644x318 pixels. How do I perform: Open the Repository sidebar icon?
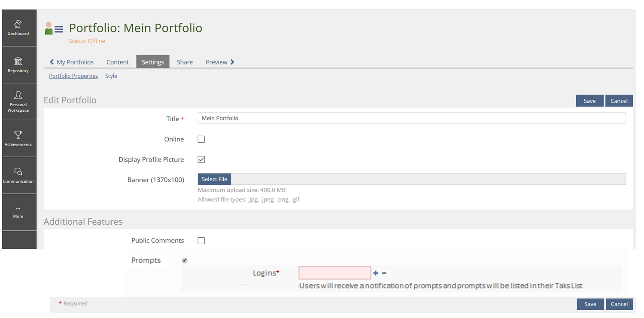(18, 61)
